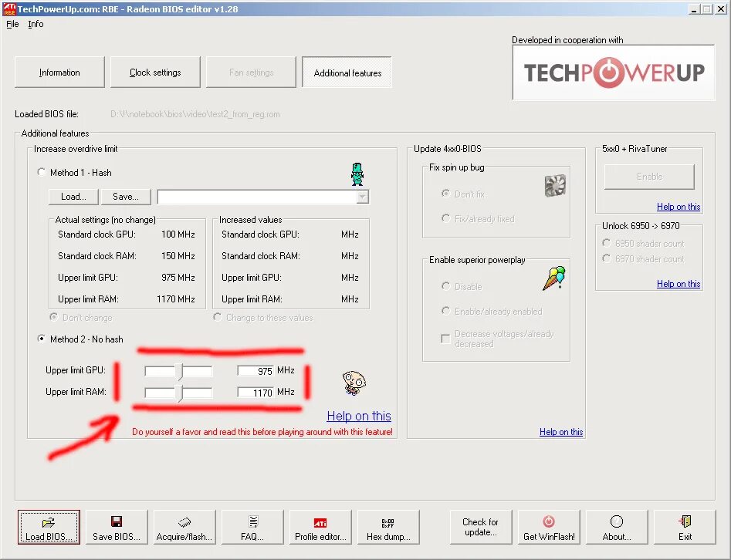
Task: Open the Profile editor ATI icon
Action: pos(320,523)
